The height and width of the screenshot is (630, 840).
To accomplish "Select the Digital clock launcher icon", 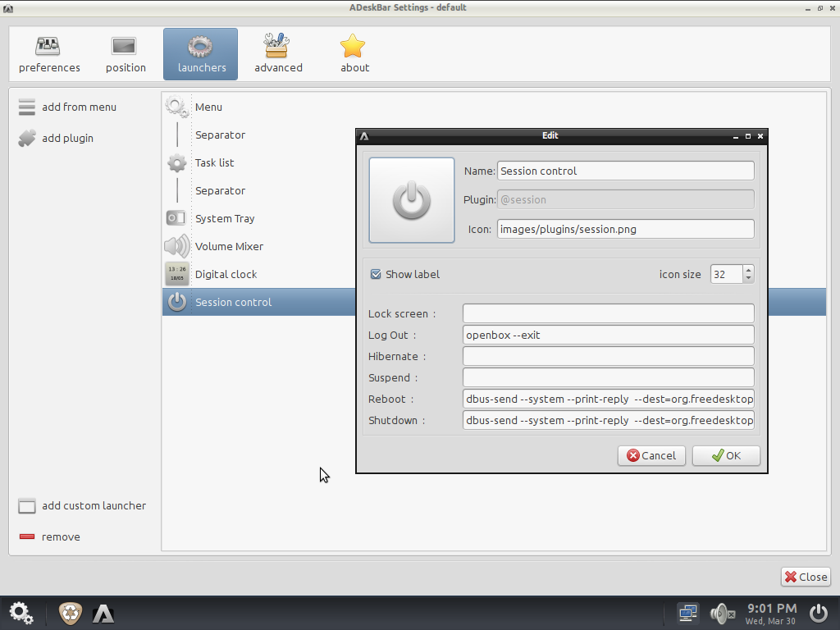I will click(176, 274).
